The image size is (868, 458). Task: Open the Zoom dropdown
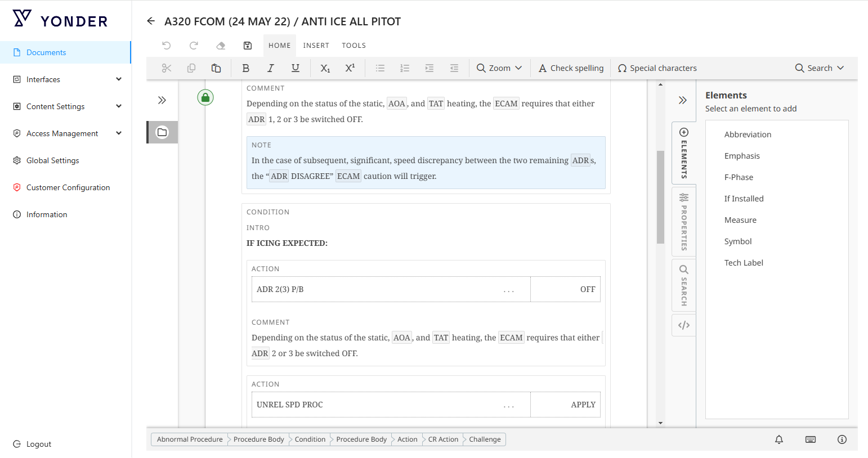(499, 68)
